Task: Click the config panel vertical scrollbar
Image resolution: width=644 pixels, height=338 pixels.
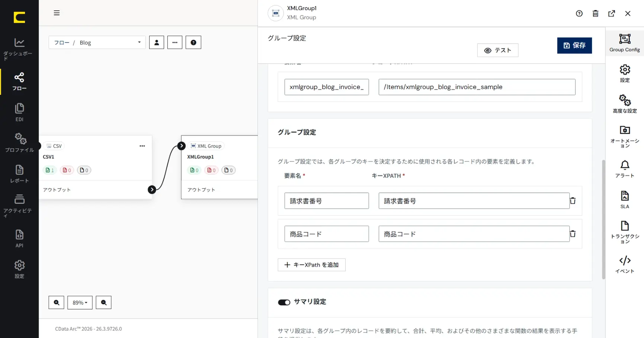Action: click(x=603, y=219)
